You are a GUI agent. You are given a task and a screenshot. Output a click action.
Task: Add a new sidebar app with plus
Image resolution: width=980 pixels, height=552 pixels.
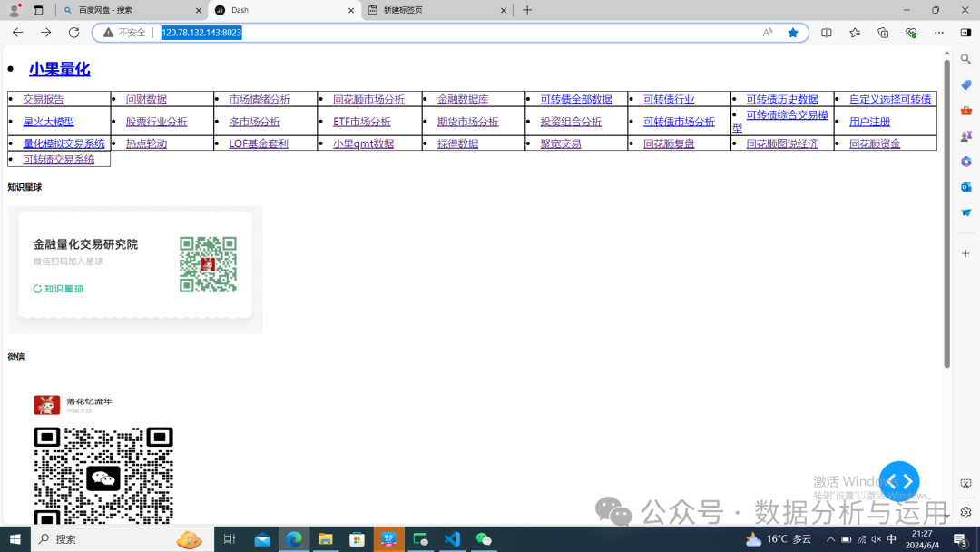[965, 253]
